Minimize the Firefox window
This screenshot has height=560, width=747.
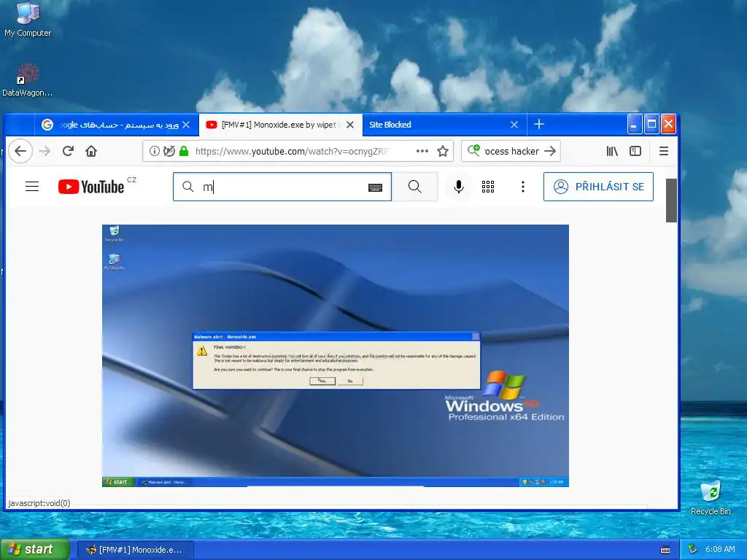634,124
